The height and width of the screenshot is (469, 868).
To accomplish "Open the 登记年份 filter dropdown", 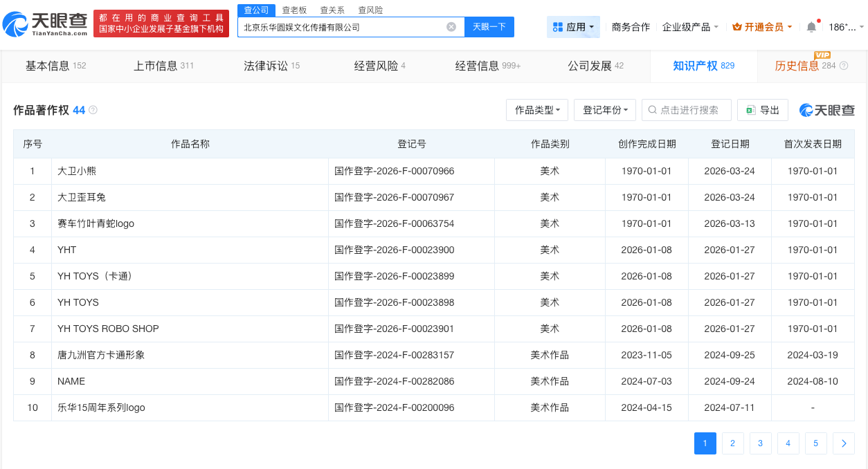I will [604, 109].
